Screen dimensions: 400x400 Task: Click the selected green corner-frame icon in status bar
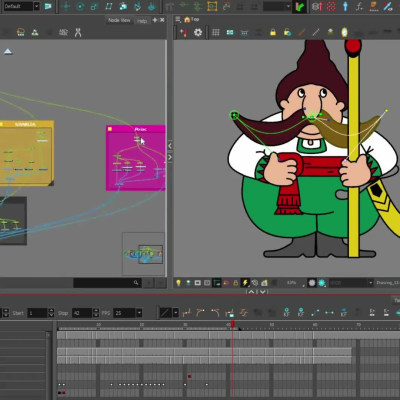click(x=217, y=283)
